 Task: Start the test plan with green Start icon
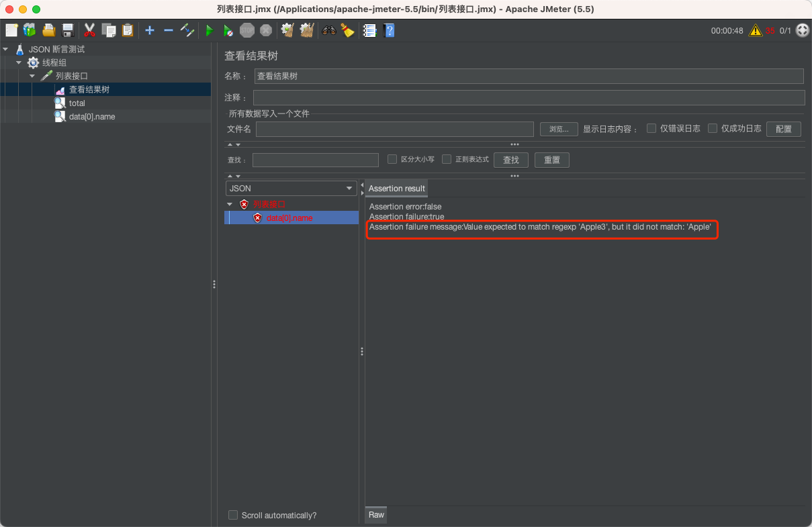point(210,30)
